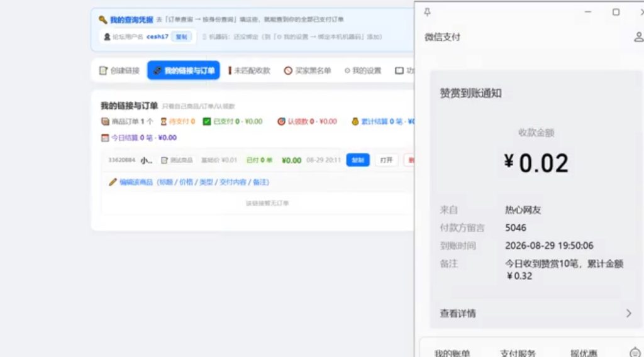Click the calendar icon beside 今日结算
644x357 pixels.
pos(105,138)
